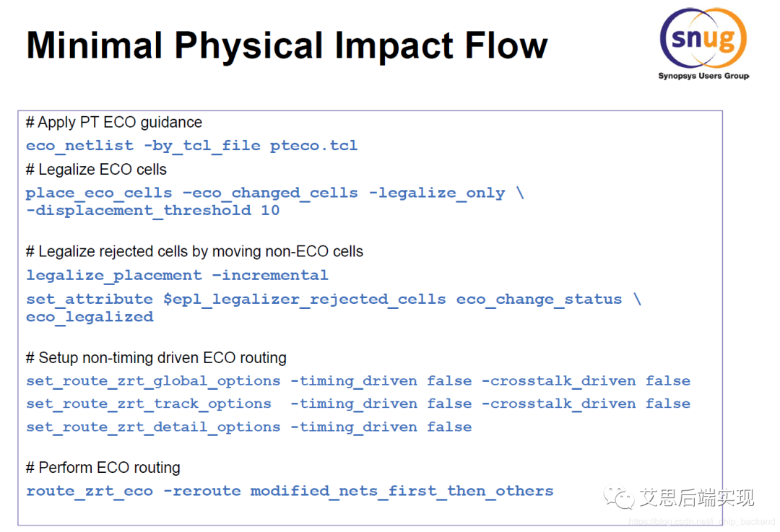Click the WeChat watermark icon
The image size is (780, 532).
pyautogui.click(x=619, y=497)
